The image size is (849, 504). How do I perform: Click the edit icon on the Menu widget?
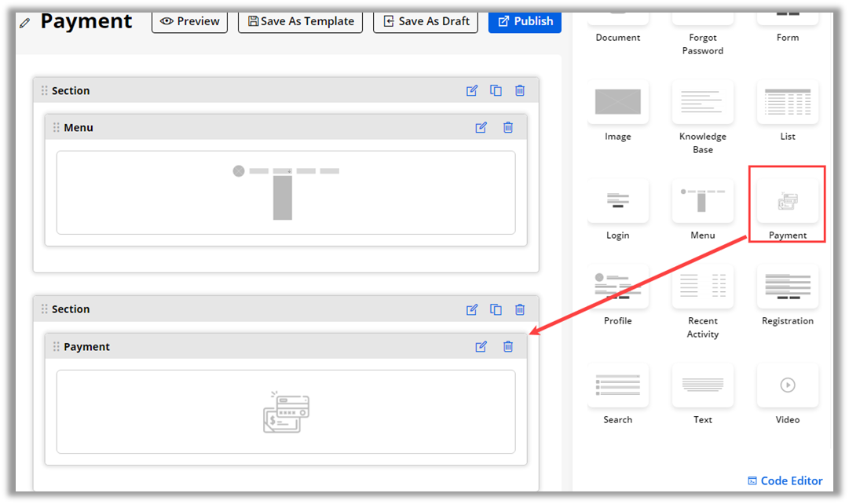pyautogui.click(x=481, y=128)
